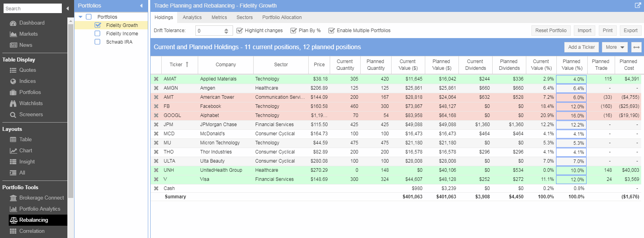Open the Rebalancing tool
644x238 pixels.
(x=38, y=220)
